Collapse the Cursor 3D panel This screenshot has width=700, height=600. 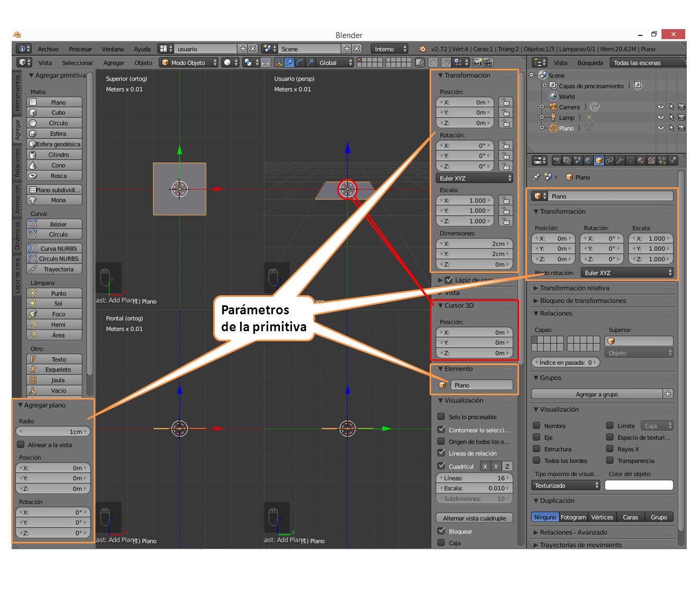coord(441,305)
